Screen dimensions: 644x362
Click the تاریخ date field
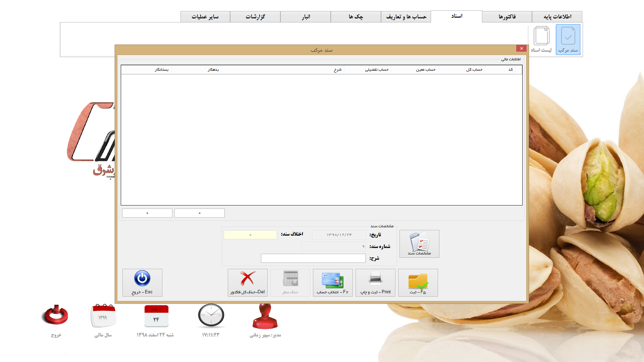click(x=339, y=235)
